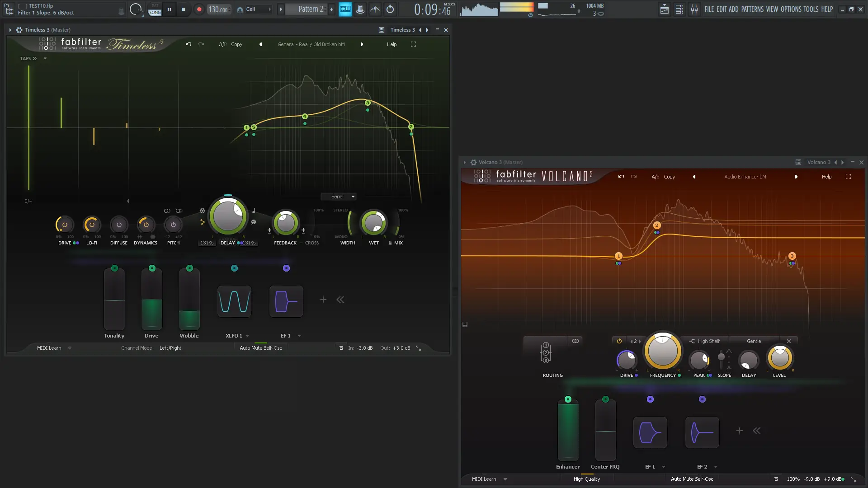Select the Volcano EF 2 envelope follower icon
Image resolution: width=868 pixels, height=488 pixels.
(x=702, y=432)
